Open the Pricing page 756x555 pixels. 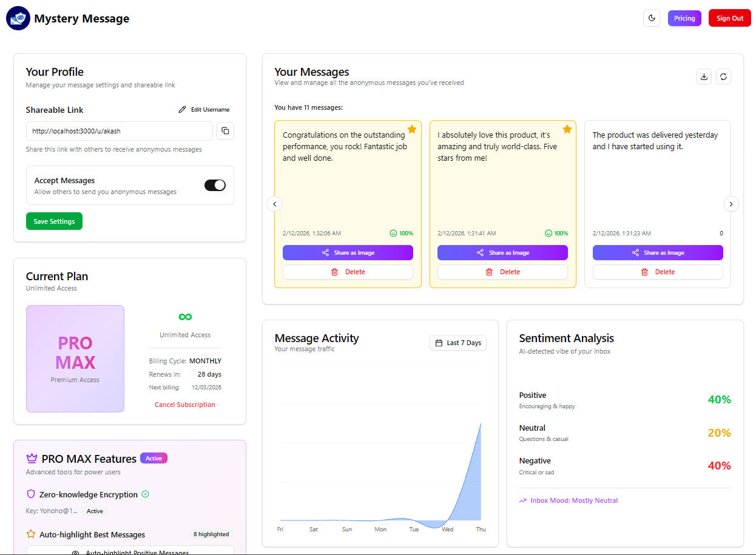(684, 18)
